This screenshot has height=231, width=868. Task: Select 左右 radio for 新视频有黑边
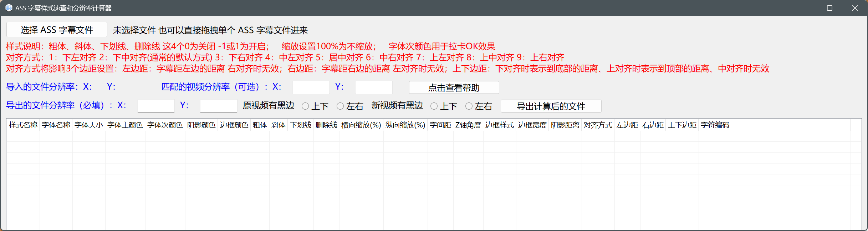click(479, 106)
